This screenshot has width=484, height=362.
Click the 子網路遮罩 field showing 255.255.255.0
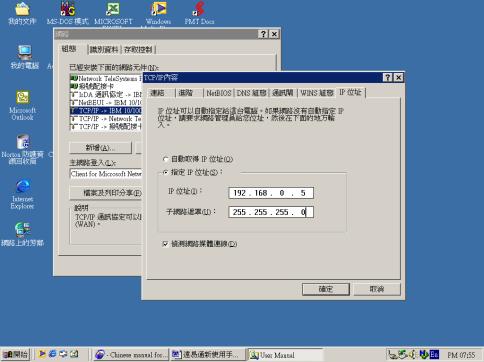click(x=271, y=212)
